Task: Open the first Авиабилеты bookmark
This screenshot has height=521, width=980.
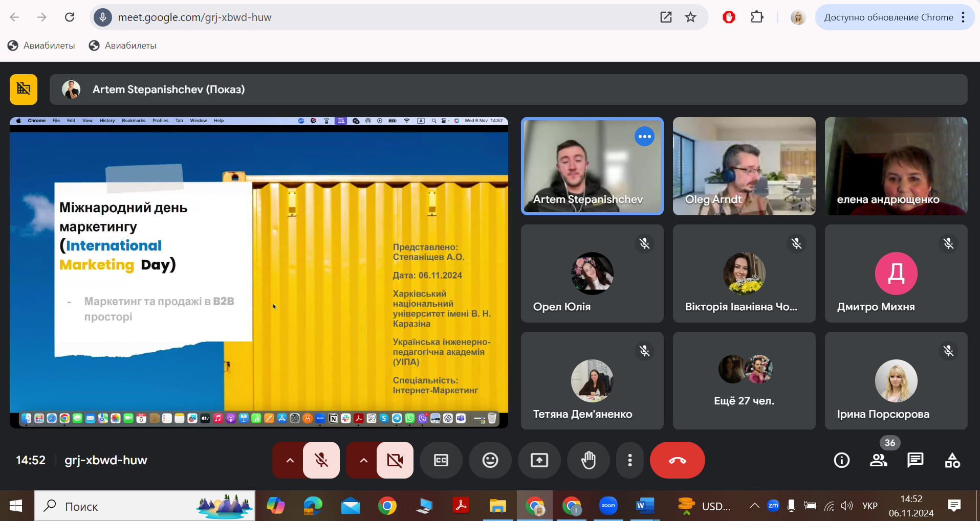Action: tap(41, 46)
